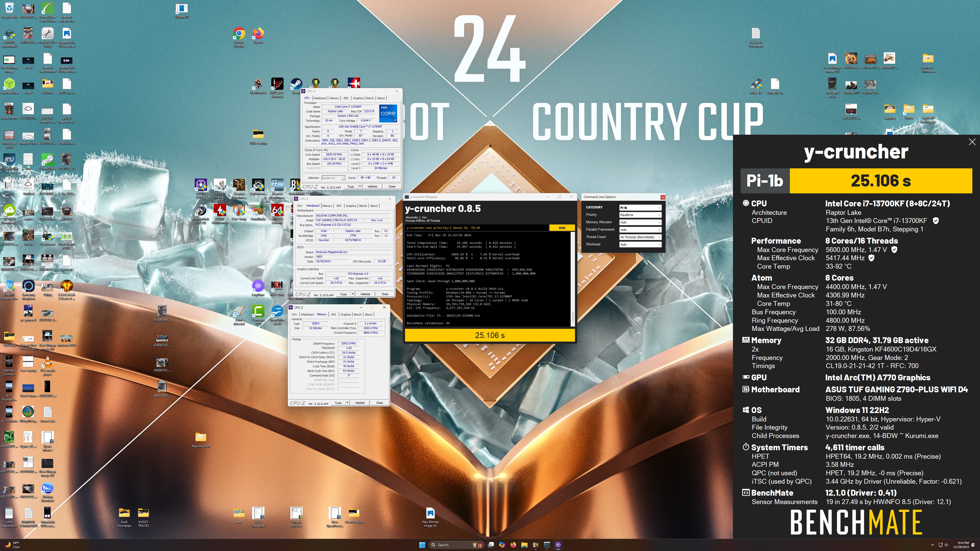Image resolution: width=980 pixels, height=551 pixels.
Task: Switch to Bench tab in top CPU-Z window
Action: point(370,98)
